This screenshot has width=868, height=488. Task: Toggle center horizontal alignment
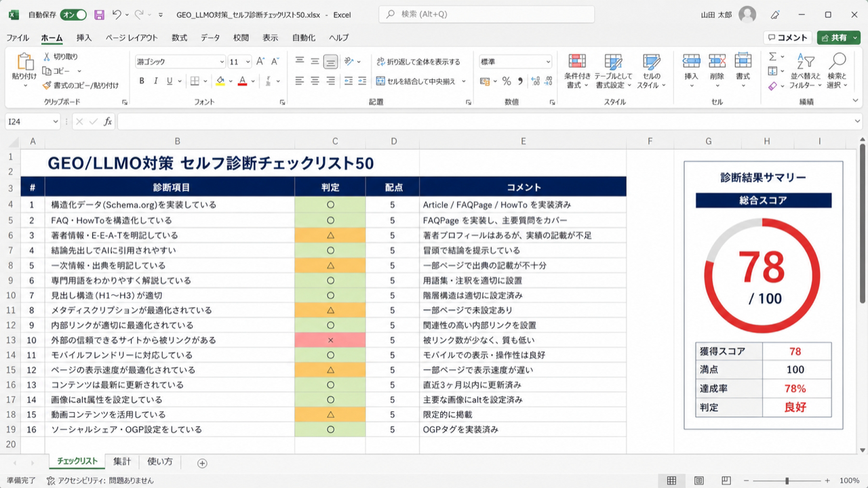[x=315, y=81]
